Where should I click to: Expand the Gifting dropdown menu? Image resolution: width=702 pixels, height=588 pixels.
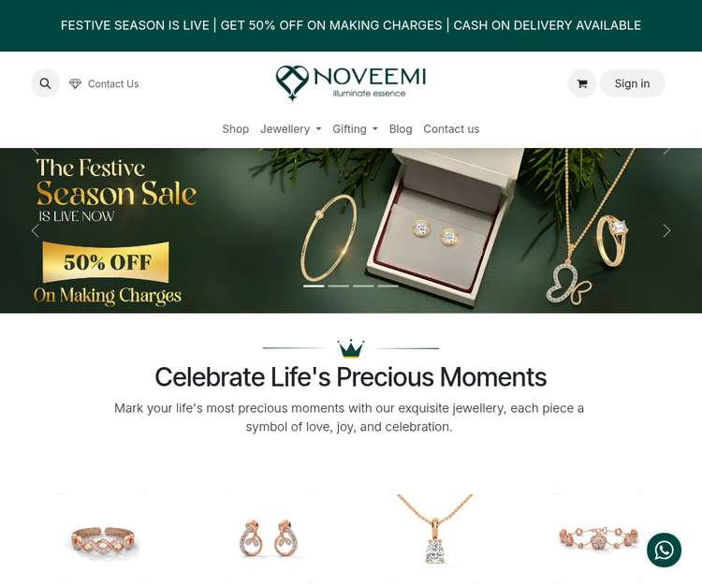tap(355, 129)
